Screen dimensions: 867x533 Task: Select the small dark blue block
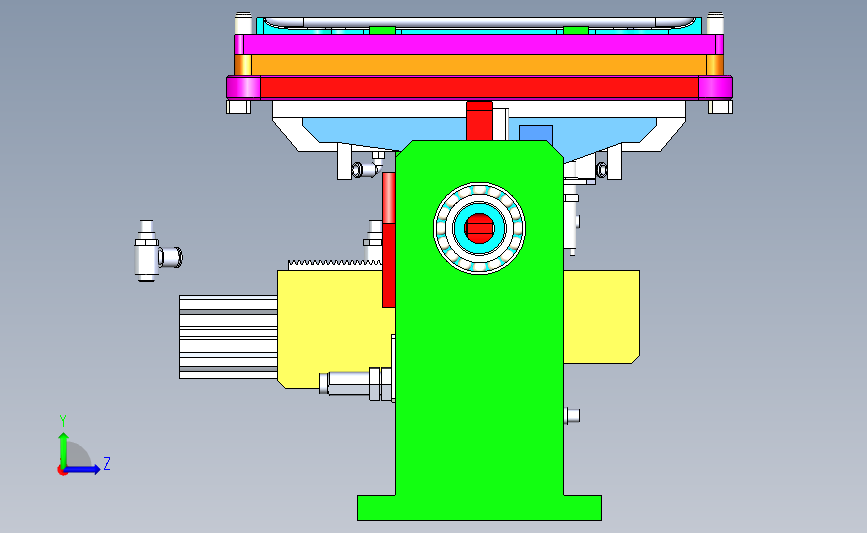(536, 133)
